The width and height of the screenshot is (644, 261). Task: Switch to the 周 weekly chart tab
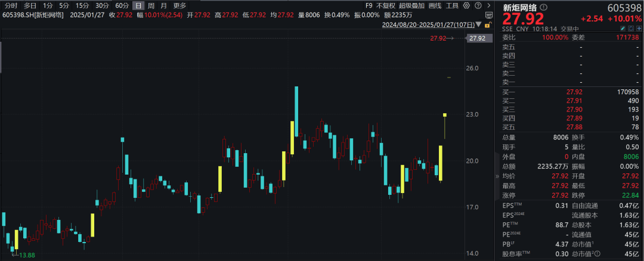pos(151,6)
